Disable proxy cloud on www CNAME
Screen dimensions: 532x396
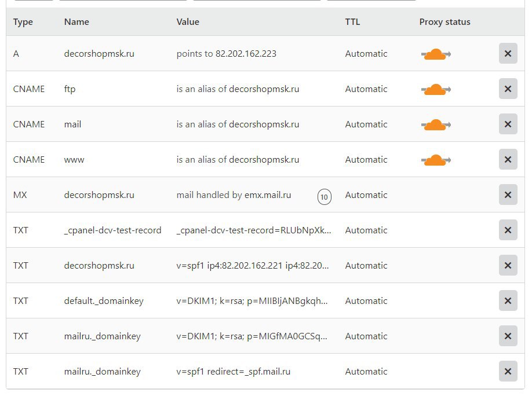pos(436,160)
